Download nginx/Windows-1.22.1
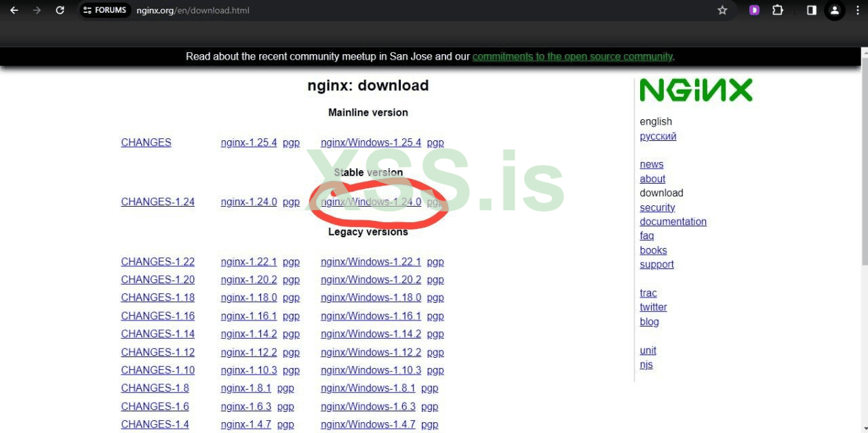Screen dimensions: 868x433 tap(371, 262)
